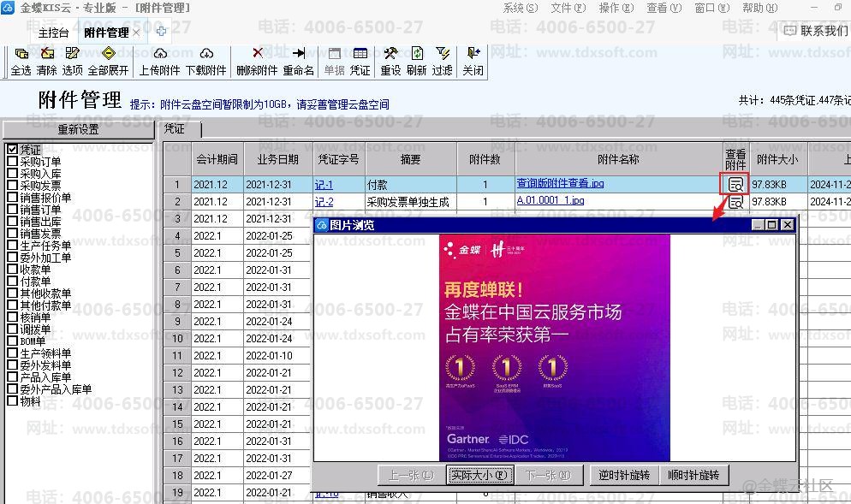Check the 采购入库 checkbox
The image size is (851, 504).
click(13, 173)
